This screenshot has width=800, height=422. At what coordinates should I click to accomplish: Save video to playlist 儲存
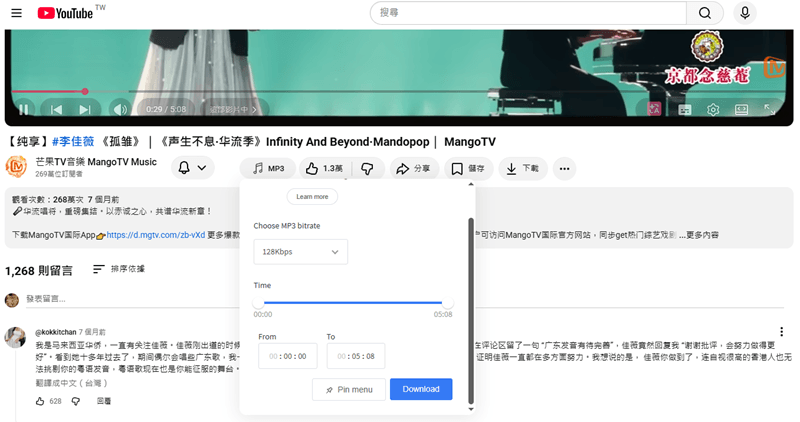(468, 168)
